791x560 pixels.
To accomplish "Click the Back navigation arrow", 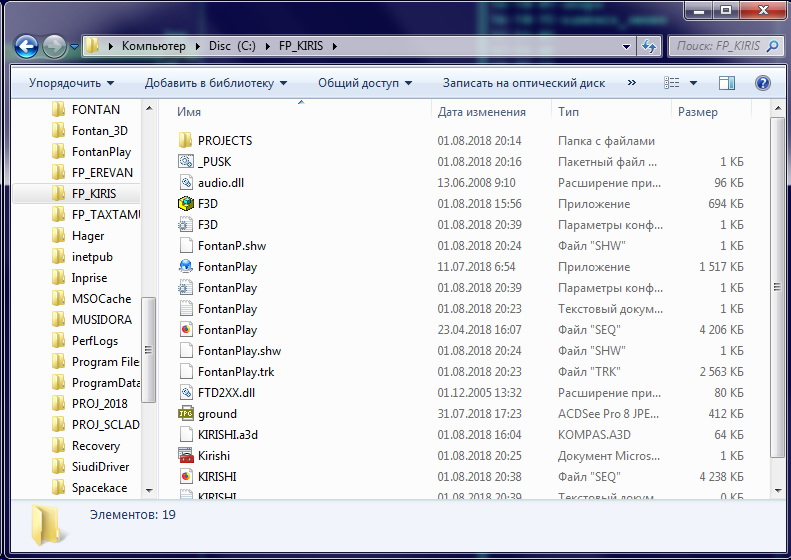I will (x=26, y=47).
